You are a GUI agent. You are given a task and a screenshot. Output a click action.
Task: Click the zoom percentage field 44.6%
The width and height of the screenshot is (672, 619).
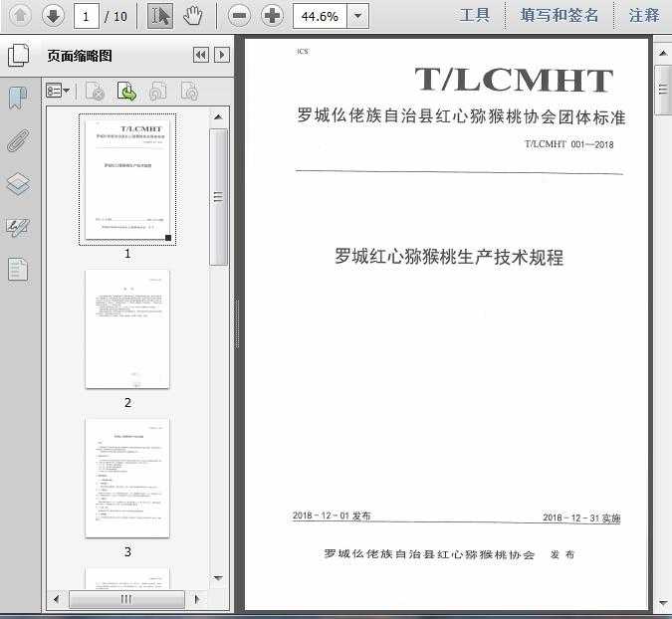(x=320, y=16)
